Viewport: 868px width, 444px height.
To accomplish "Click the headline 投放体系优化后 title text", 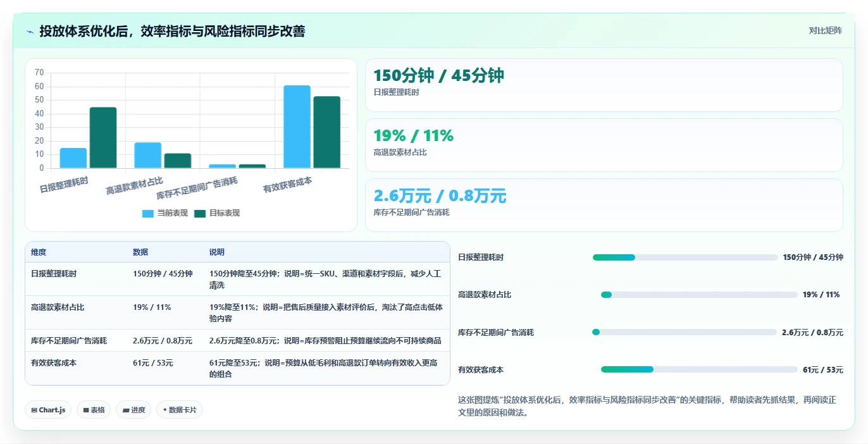I will (172, 31).
